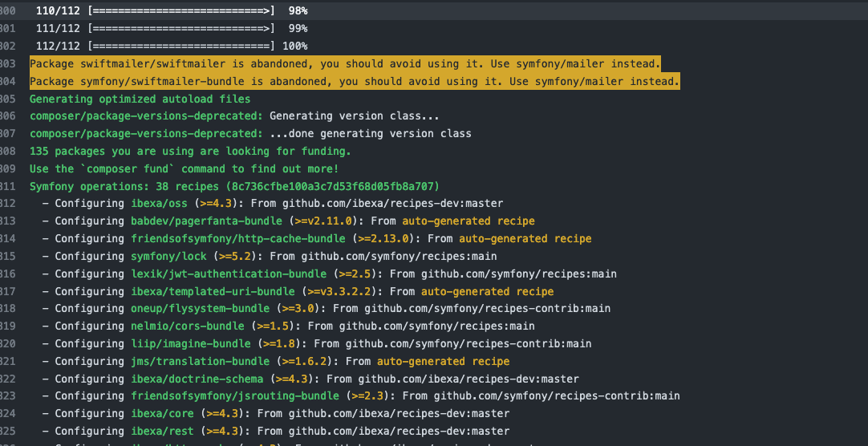868x446 pixels.
Task: Click nelmio/cors-bundle package name
Action: (188, 326)
